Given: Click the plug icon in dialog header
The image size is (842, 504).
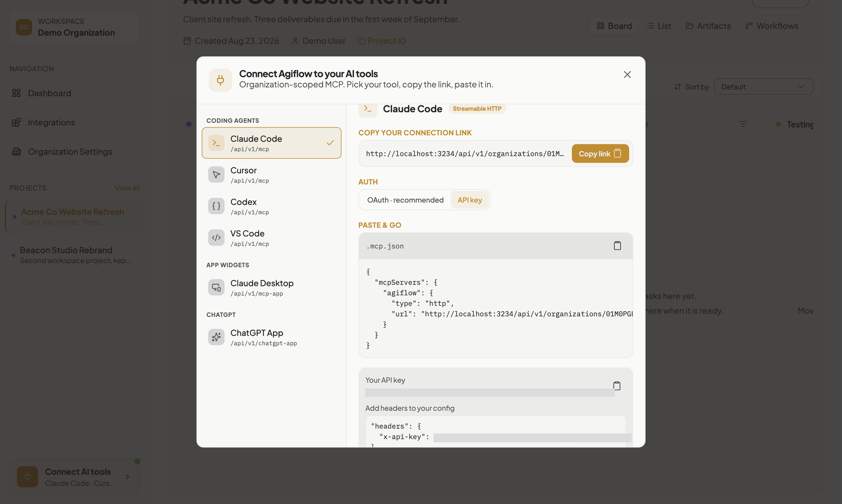Looking at the screenshot, I should (220, 80).
